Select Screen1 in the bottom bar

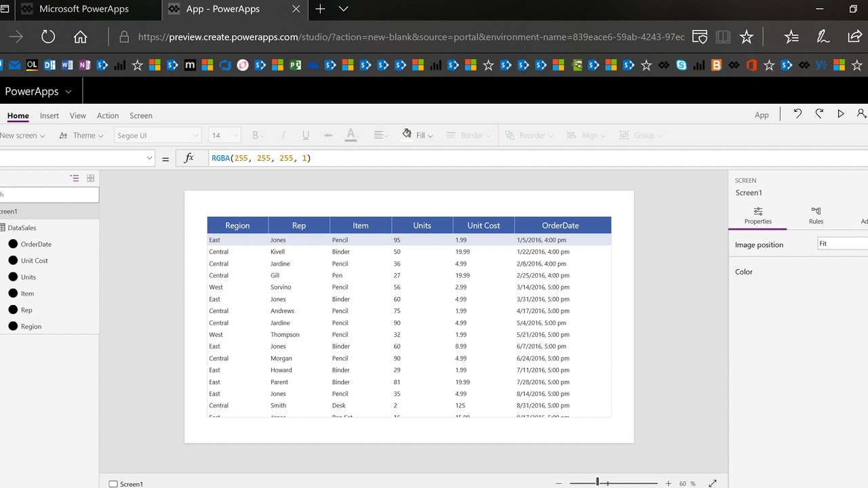click(x=126, y=484)
